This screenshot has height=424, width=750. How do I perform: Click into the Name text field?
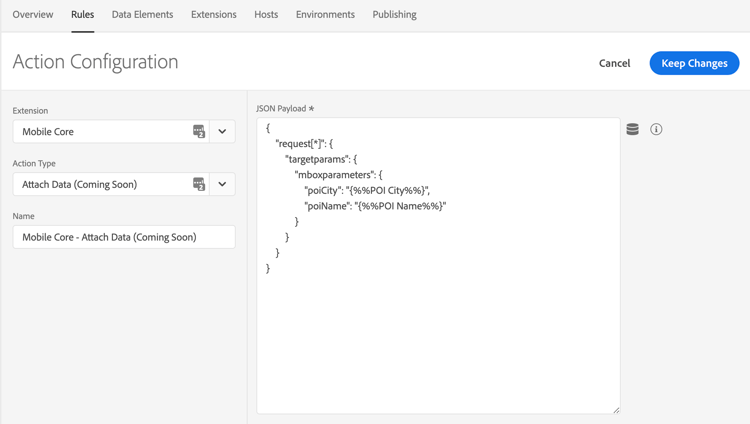click(124, 237)
